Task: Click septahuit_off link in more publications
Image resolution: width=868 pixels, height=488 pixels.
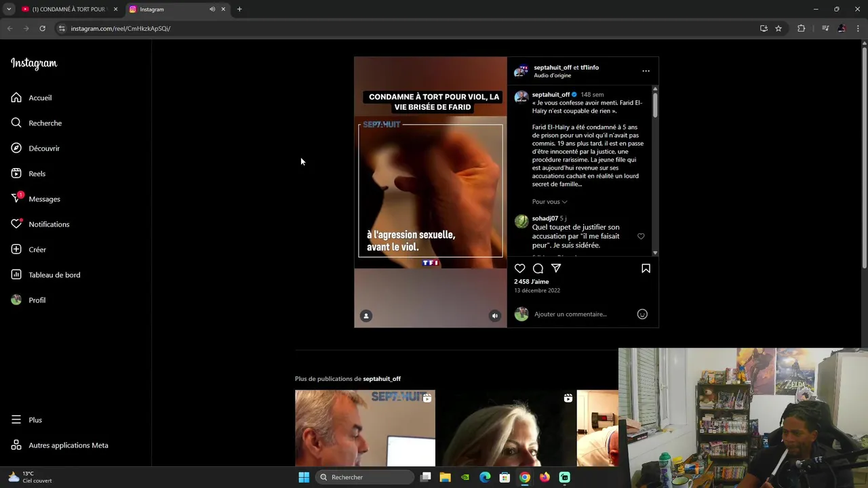Action: [x=382, y=379]
